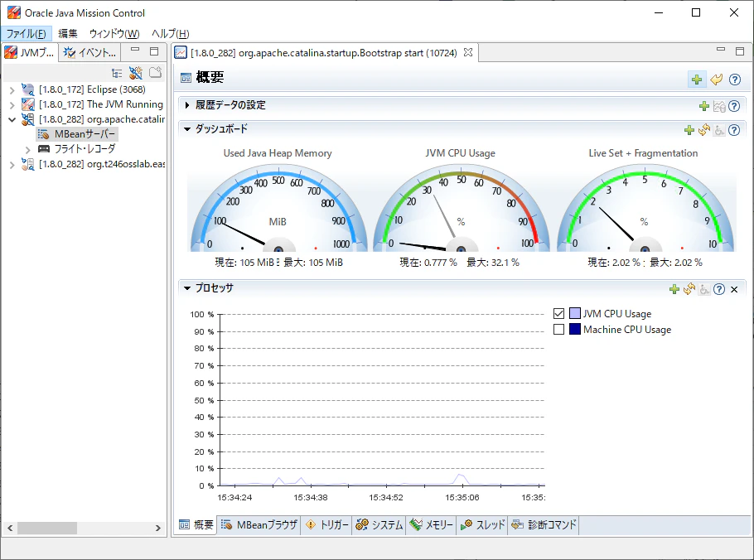The height and width of the screenshot is (560, 754).
Task: Switch to the イベント tab
Action: [90, 52]
